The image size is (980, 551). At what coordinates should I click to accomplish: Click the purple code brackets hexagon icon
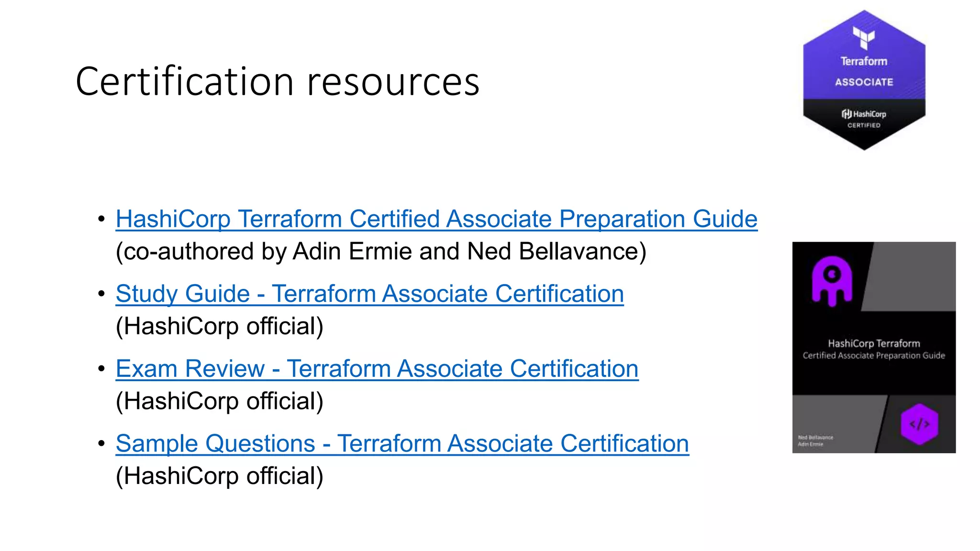pyautogui.click(x=919, y=424)
